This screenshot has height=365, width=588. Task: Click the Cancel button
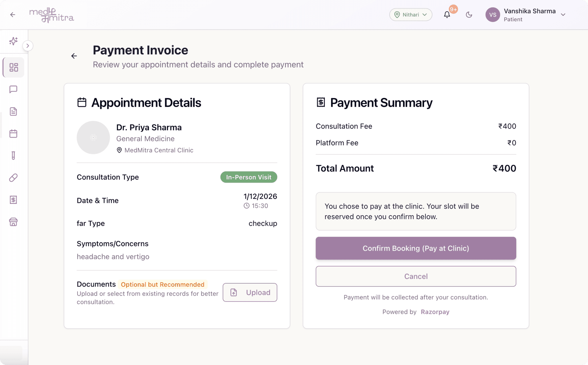click(416, 276)
